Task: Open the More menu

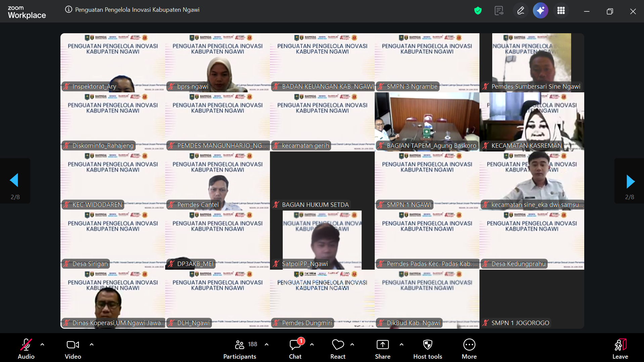Action: click(x=469, y=349)
